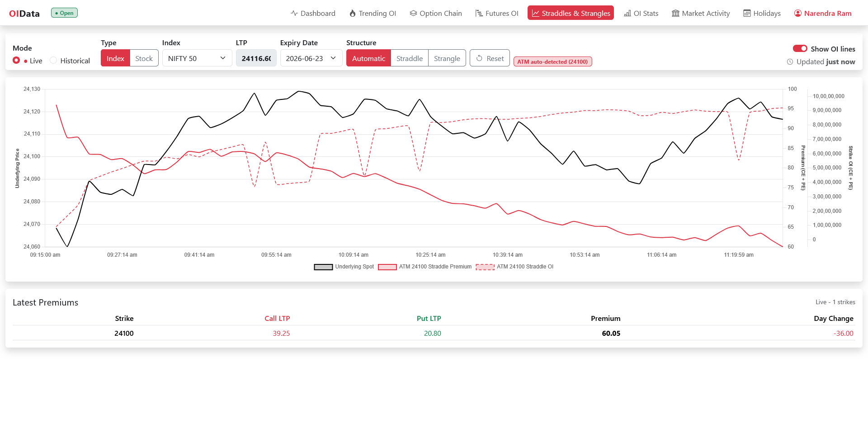Click the clock icon beside Updated
This screenshot has height=428, width=868.
(790, 62)
